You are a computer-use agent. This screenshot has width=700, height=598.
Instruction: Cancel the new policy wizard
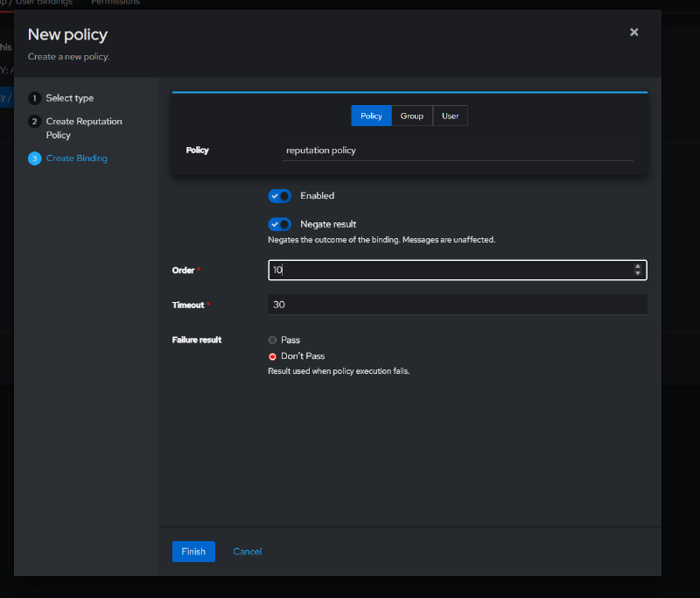tap(248, 552)
